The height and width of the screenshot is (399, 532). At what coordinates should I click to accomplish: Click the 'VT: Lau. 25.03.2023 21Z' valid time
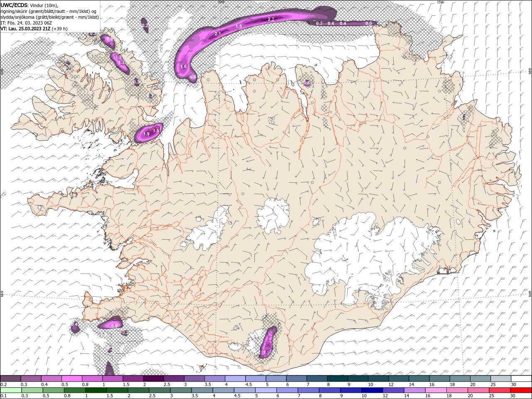(25, 29)
